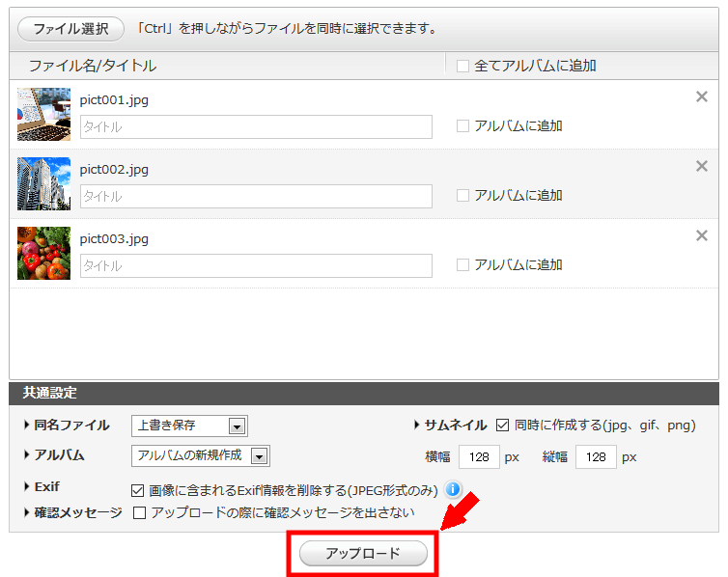Check アルバムに追加 for pict002.jpg
The height and width of the screenshot is (577, 728).
[462, 195]
